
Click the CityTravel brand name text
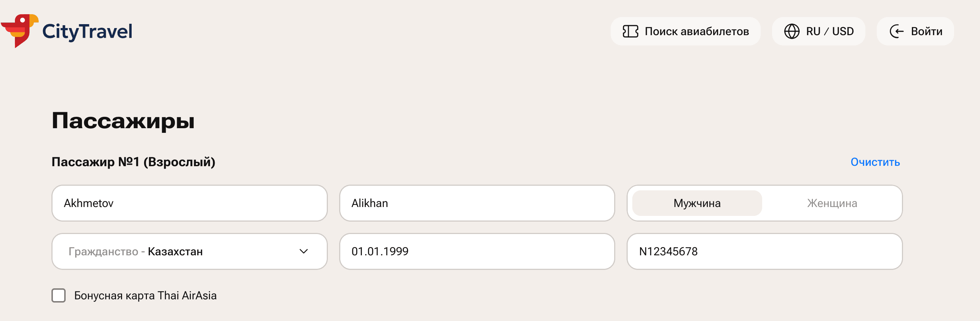coord(87,31)
